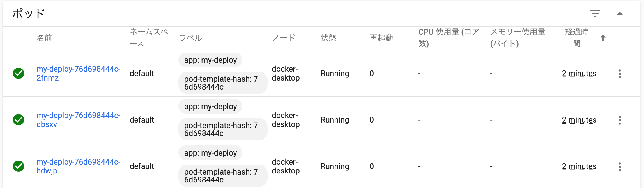Click 'app: my-deploy' chip in hdwjp row
Image resolution: width=644 pixels, height=188 pixels.
210,153
